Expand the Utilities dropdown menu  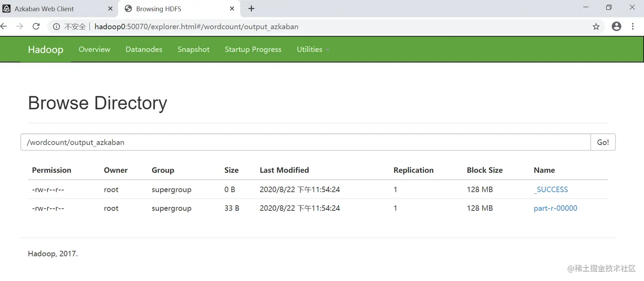click(313, 49)
